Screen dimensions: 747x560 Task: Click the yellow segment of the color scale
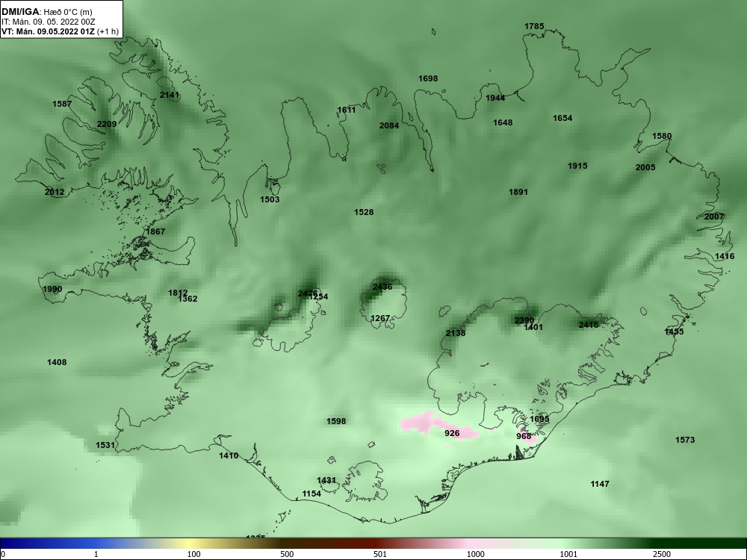(188, 544)
